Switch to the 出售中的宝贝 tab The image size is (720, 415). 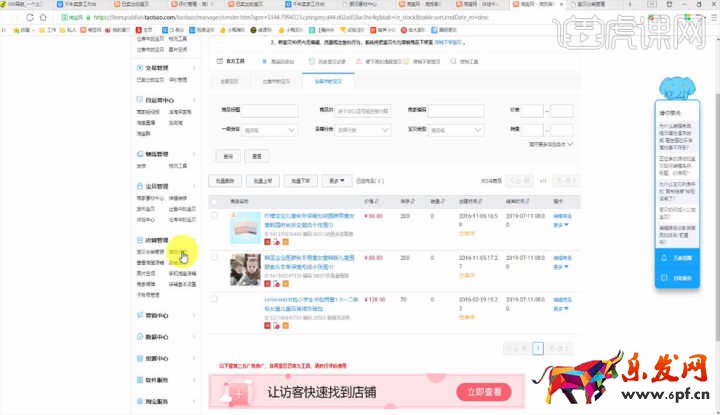tap(276, 80)
